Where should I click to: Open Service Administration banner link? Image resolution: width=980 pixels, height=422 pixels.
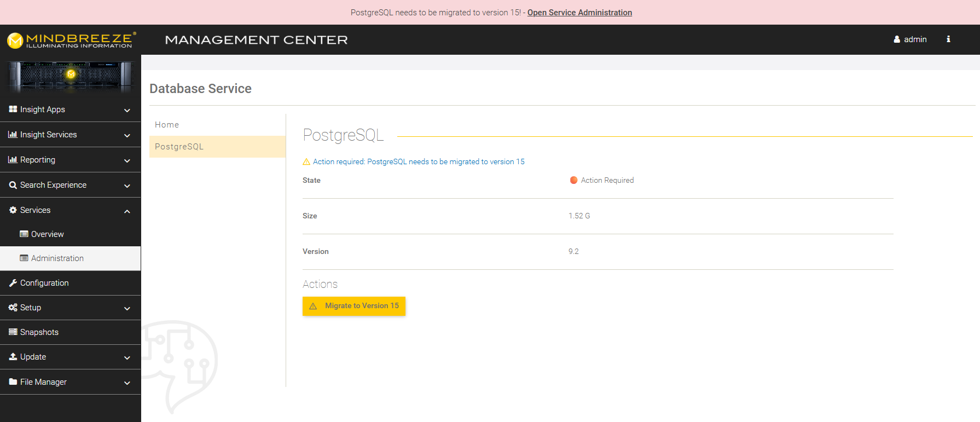point(579,13)
